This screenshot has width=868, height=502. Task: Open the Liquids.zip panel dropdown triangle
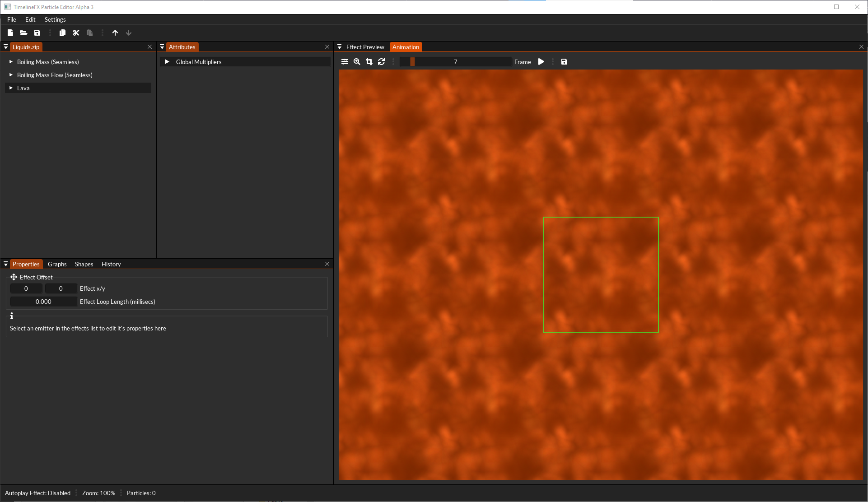pyautogui.click(x=6, y=47)
